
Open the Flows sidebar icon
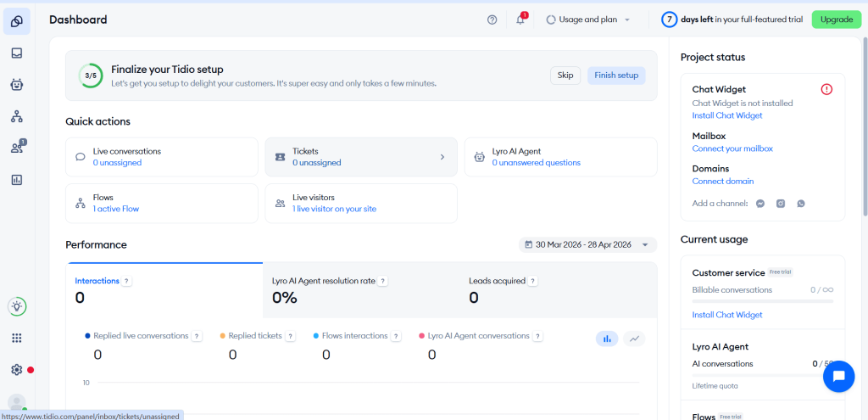click(x=17, y=116)
